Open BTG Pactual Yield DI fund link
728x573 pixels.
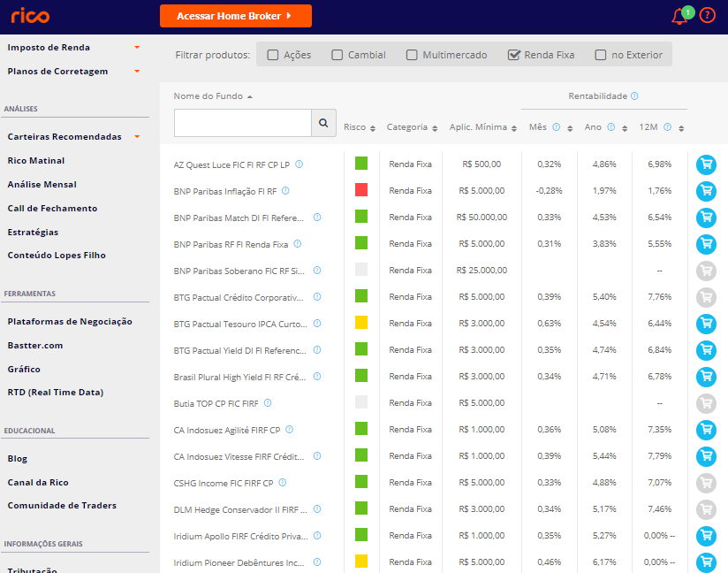click(239, 350)
